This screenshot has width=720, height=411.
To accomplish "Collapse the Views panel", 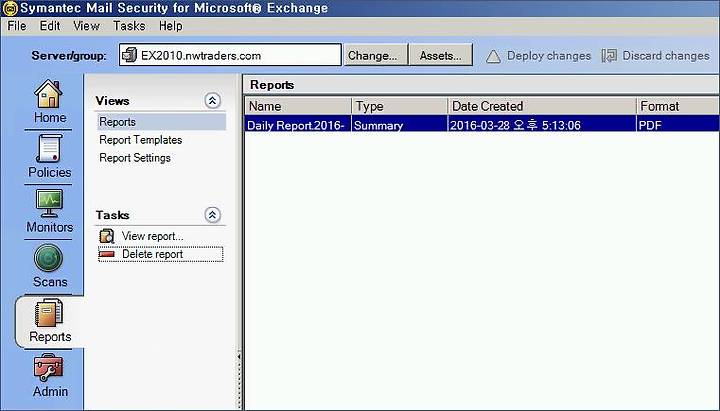I will (x=212, y=101).
